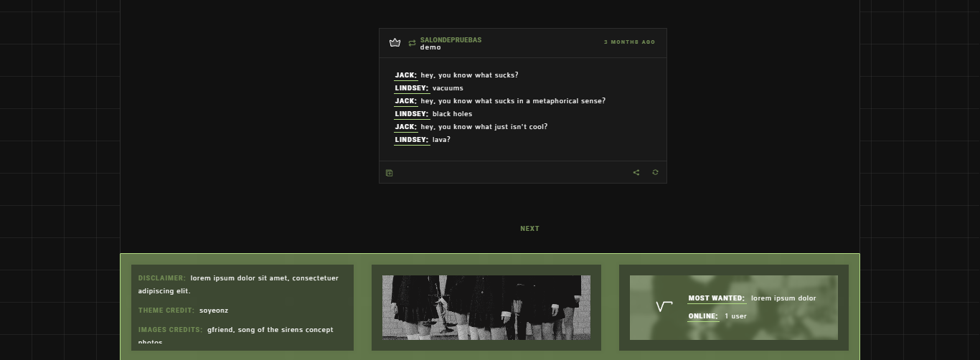Click the chat line mentioning black holes
This screenshot has height=360, width=980.
433,114
